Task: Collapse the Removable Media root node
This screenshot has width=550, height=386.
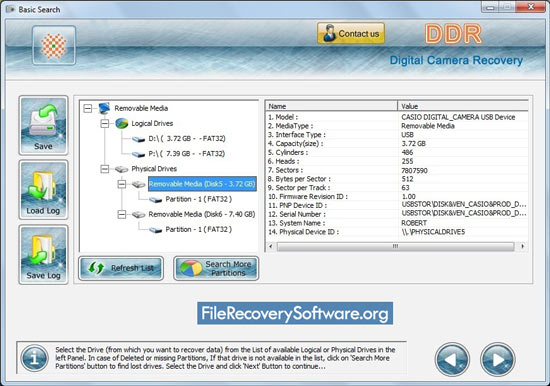Action: pyautogui.click(x=88, y=108)
